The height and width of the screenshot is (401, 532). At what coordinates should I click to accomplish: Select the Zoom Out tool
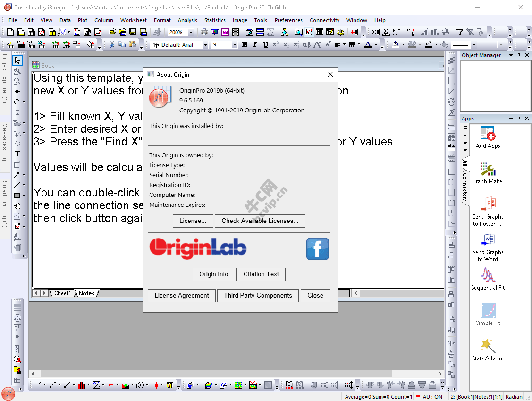[x=17, y=81]
